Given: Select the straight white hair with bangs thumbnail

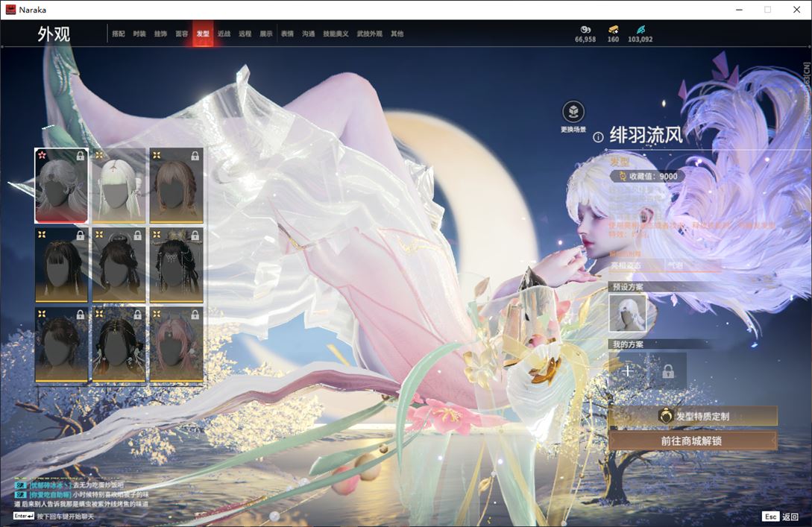Looking at the screenshot, I should tap(119, 186).
